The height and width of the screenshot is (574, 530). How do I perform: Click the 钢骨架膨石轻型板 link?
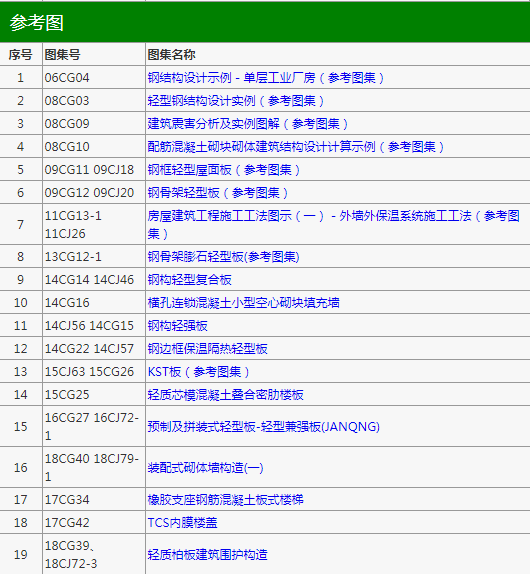(x=224, y=257)
